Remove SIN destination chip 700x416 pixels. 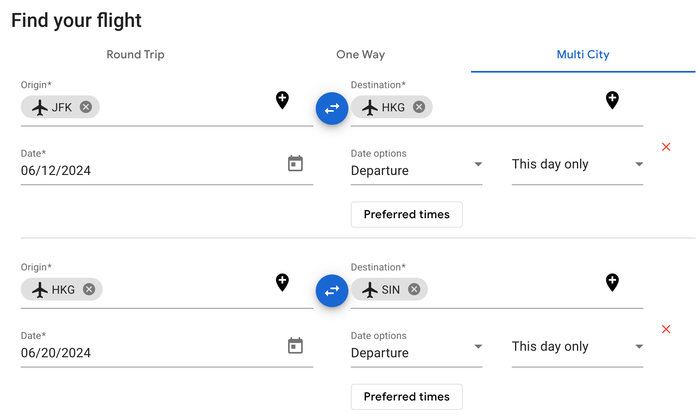pos(414,289)
